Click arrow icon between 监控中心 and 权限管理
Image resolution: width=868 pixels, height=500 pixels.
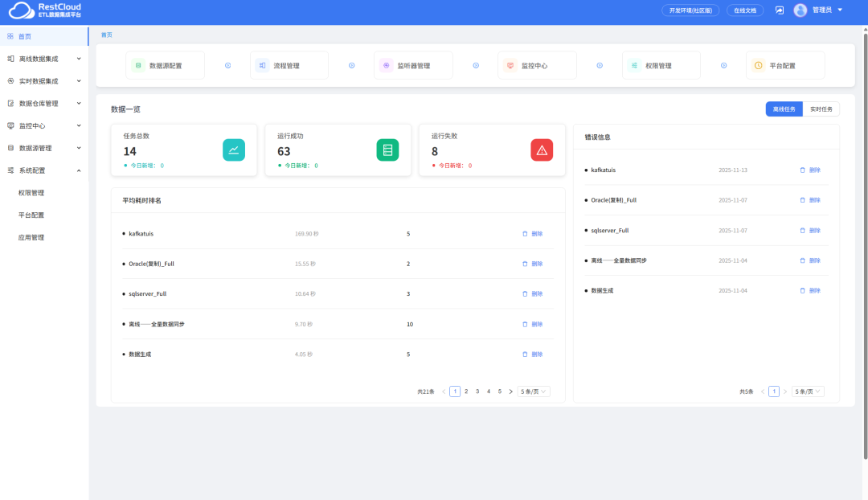pyautogui.click(x=600, y=65)
